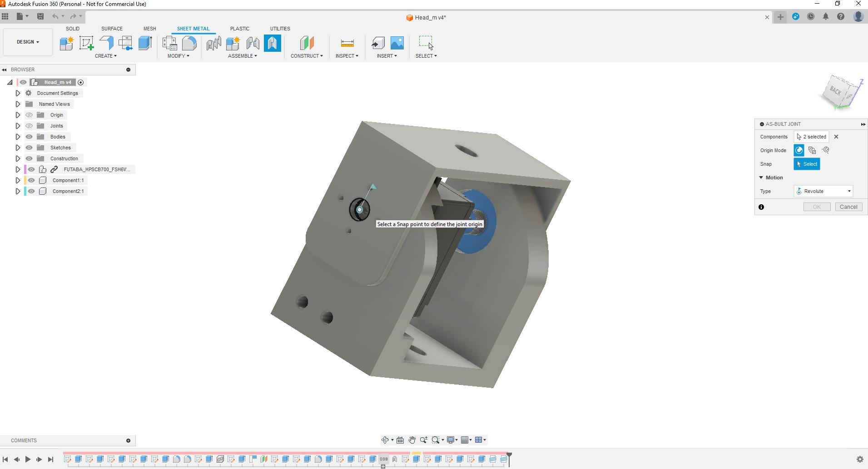This screenshot has height=469, width=868.
Task: Click the Extrude icon in Create
Action: (x=145, y=43)
